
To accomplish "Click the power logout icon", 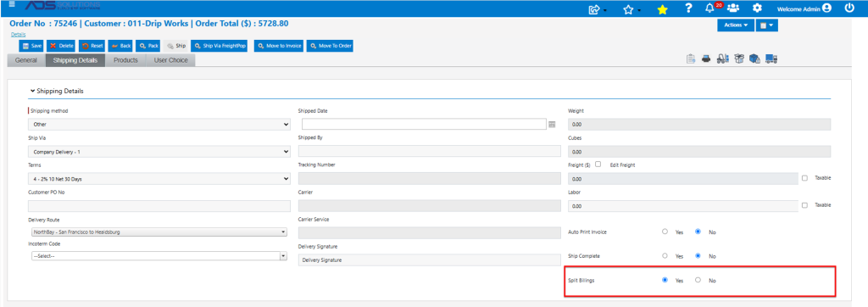I will click(x=849, y=8).
